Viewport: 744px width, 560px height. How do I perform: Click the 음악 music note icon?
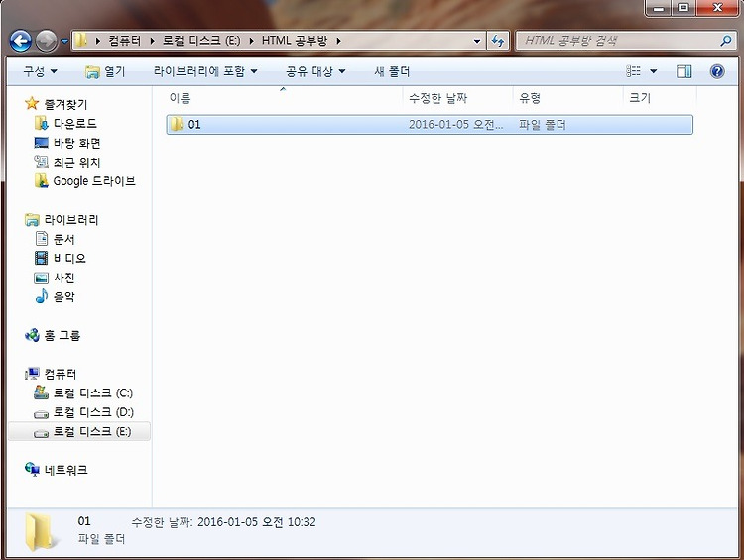(42, 296)
